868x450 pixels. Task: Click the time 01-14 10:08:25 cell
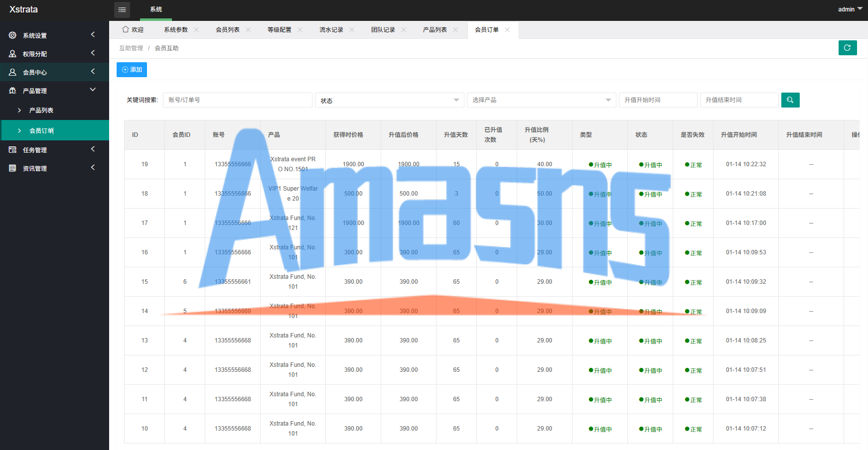pyautogui.click(x=746, y=340)
